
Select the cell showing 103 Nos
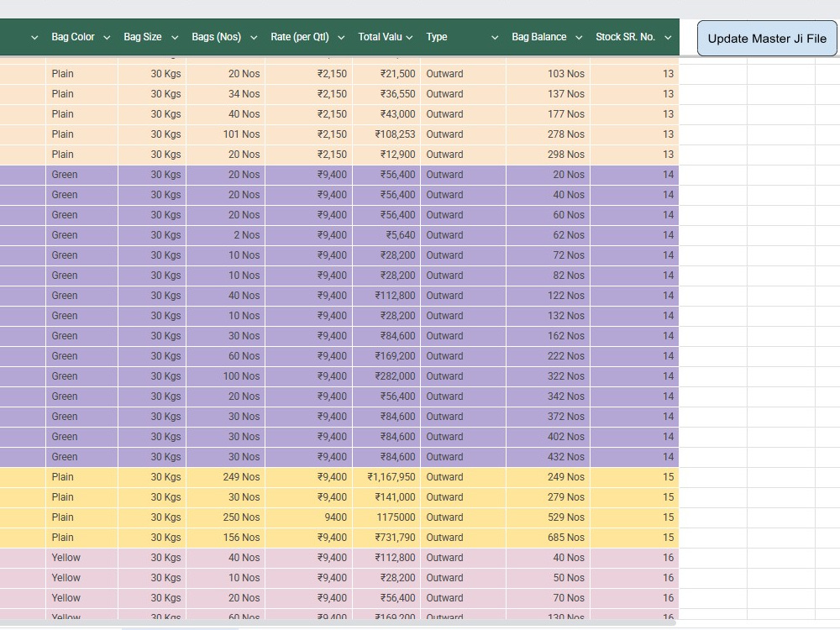click(548, 74)
